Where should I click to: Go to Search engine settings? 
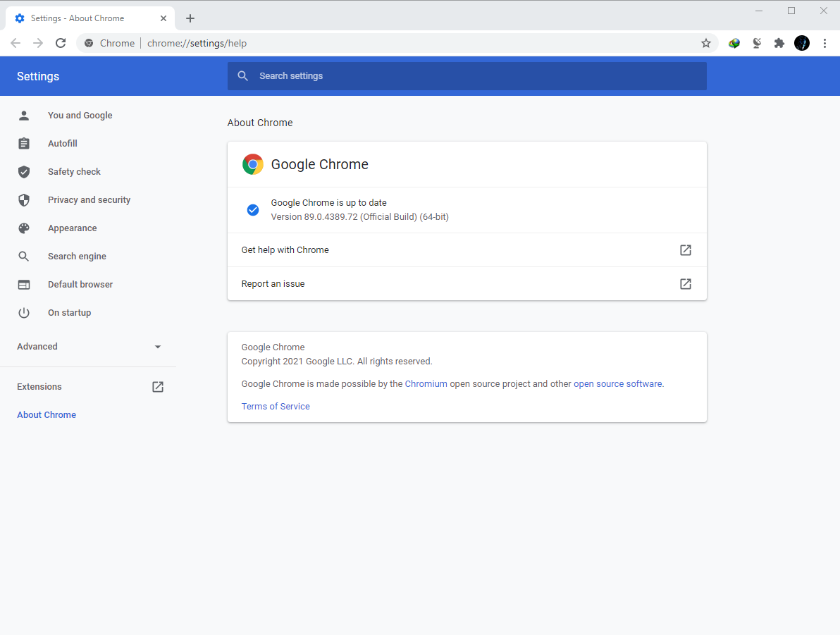click(x=77, y=257)
